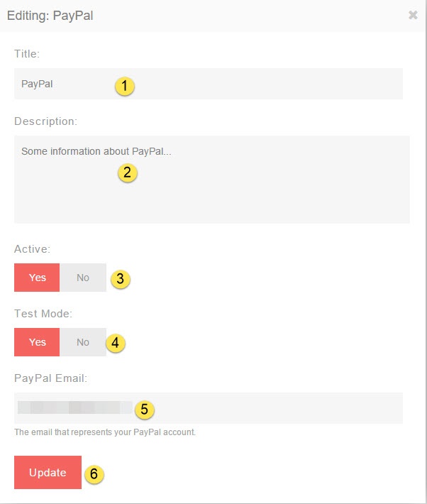The height and width of the screenshot is (504, 427).
Task: Click yellow callout marker number 3
Action: point(120,279)
